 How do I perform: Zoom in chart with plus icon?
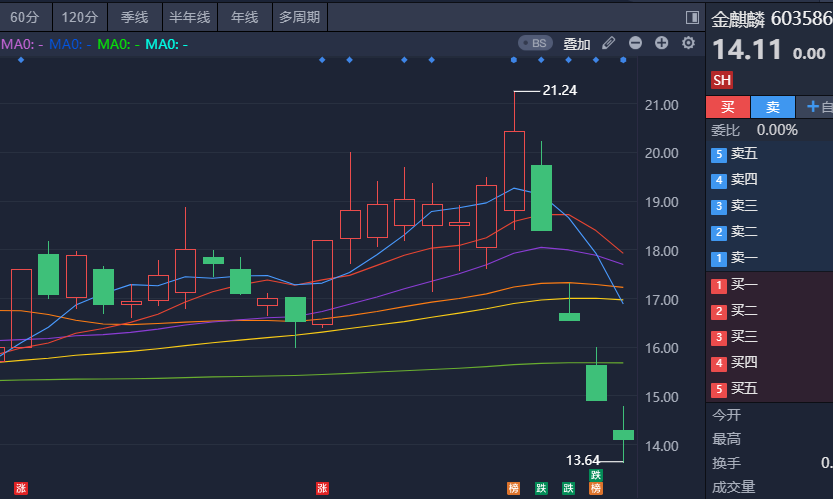pyautogui.click(x=661, y=43)
